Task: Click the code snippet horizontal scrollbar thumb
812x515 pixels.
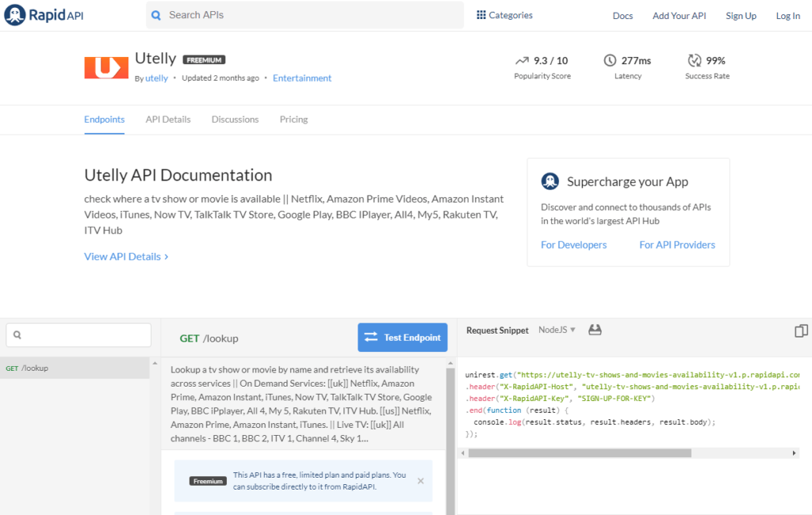Action: tap(580, 453)
